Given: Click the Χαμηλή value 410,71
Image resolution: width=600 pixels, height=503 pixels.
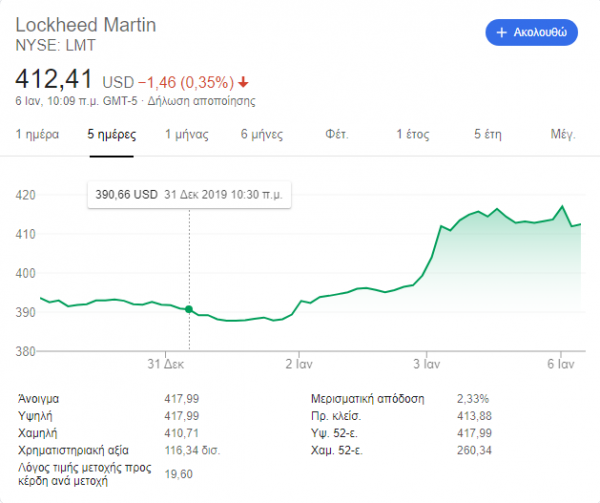Looking at the screenshot, I should (x=181, y=433).
